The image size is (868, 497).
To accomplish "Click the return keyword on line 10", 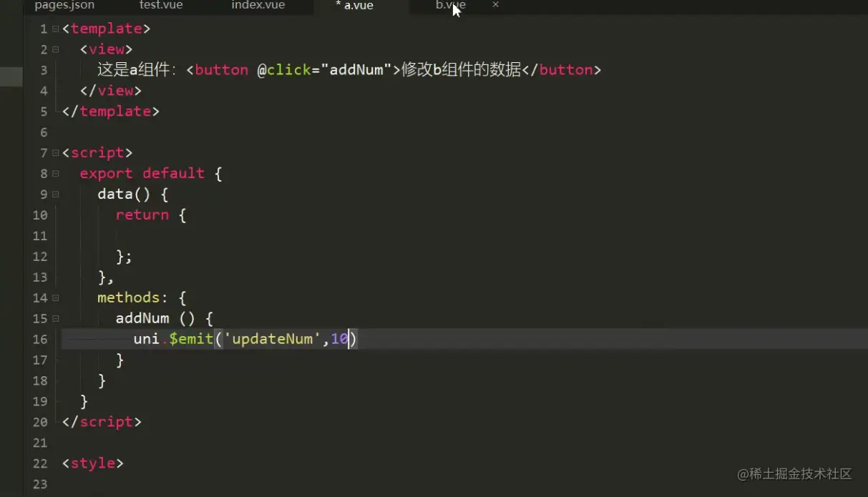I will tap(142, 215).
